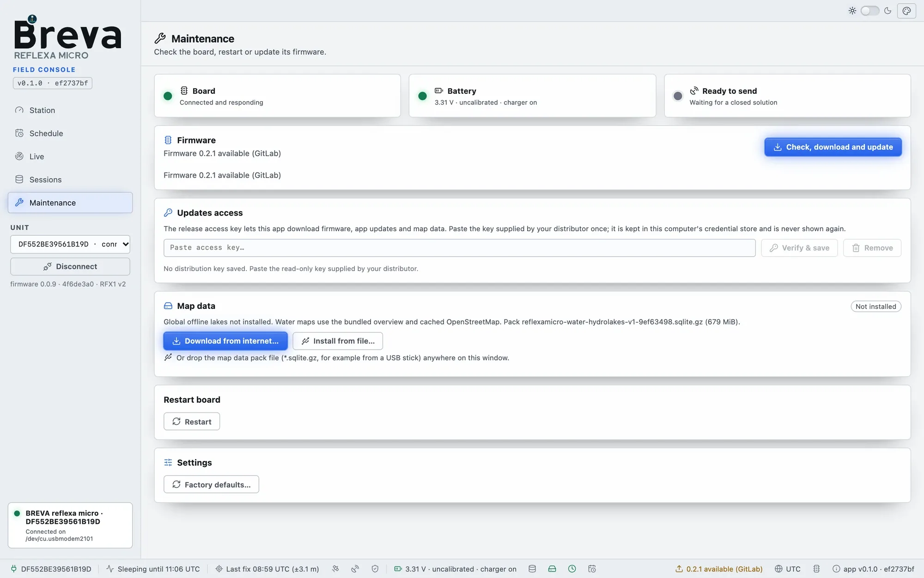The height and width of the screenshot is (578, 924).
Task: Click the green clock status bar icon
Action: tap(572, 569)
